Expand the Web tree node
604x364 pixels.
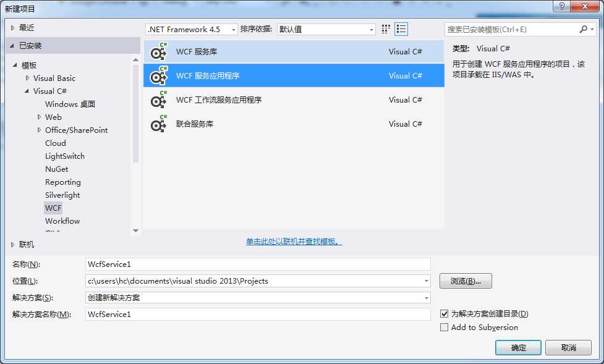pos(40,117)
